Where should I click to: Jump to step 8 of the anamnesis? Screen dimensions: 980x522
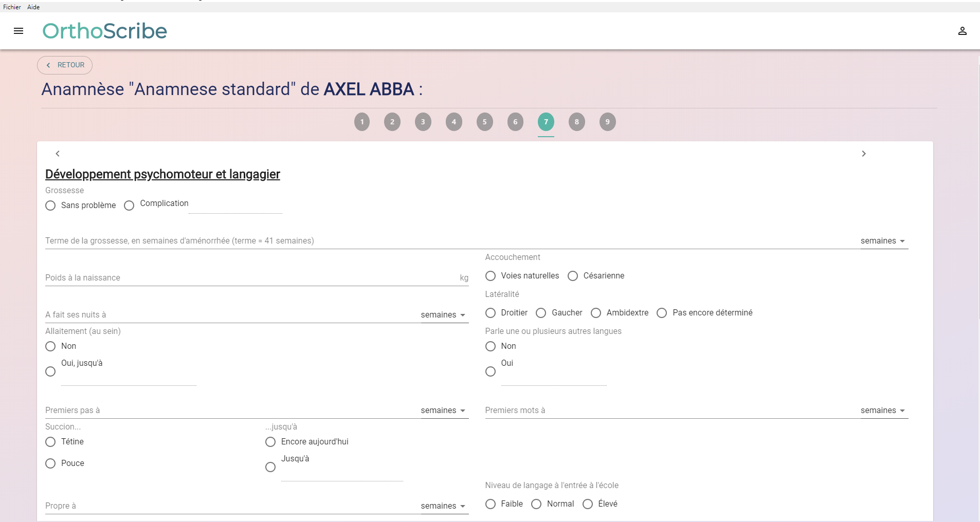point(576,122)
